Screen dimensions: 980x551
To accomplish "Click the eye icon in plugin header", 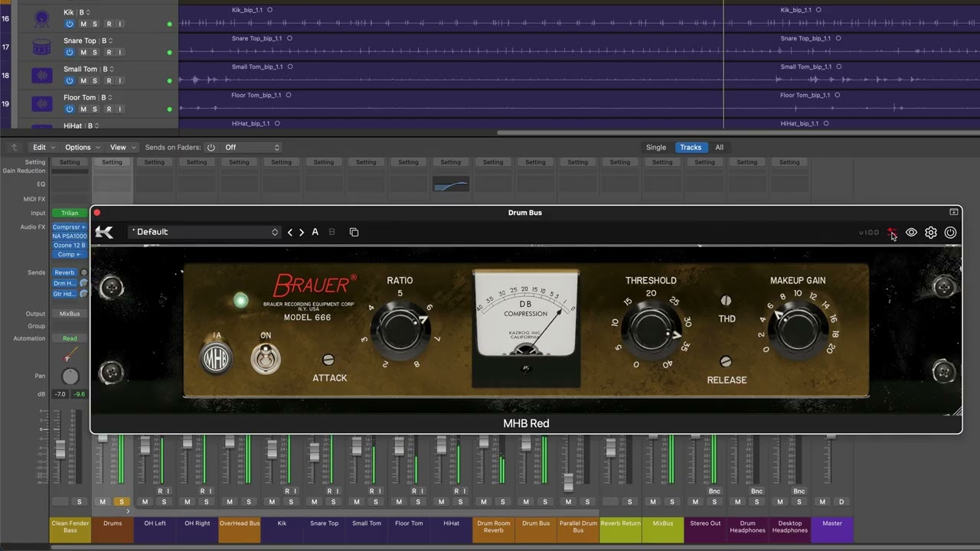I will point(911,233).
